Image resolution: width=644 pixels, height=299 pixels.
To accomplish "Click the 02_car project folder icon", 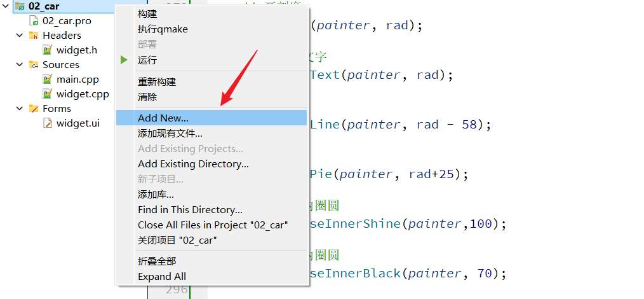I will 19,6.
